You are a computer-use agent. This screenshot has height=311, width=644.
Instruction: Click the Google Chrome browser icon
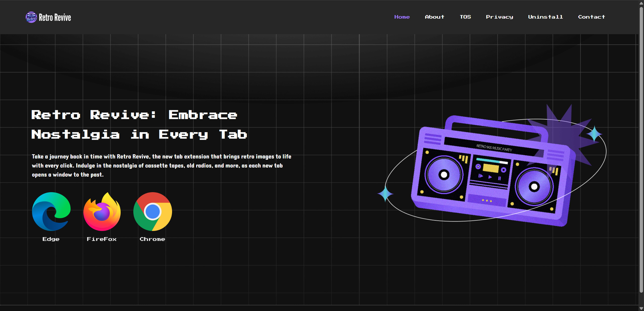click(153, 212)
